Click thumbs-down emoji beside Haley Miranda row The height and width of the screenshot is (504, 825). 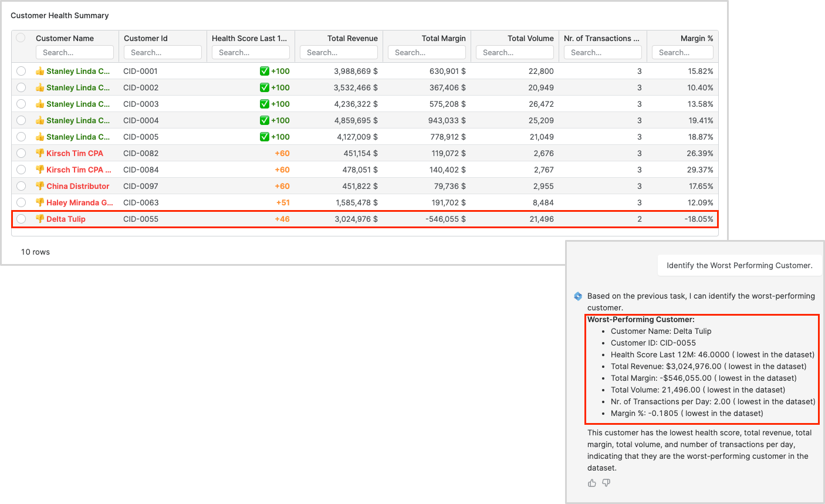(40, 202)
